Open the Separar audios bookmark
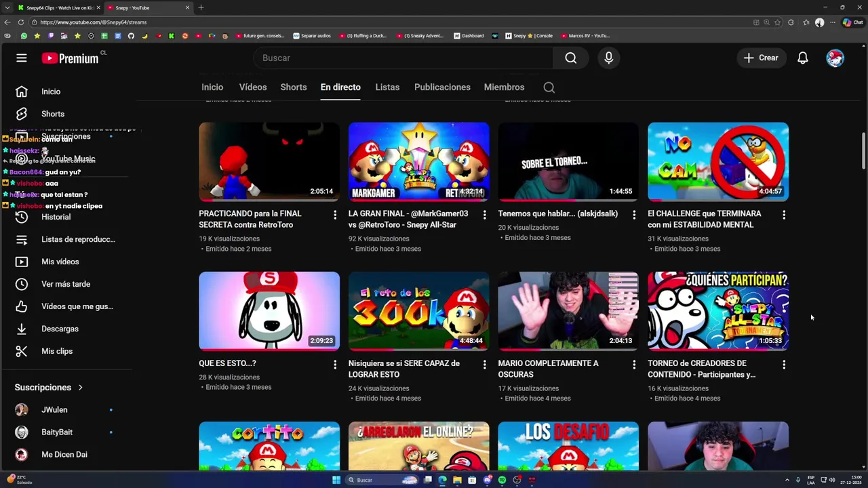 pos(312,36)
